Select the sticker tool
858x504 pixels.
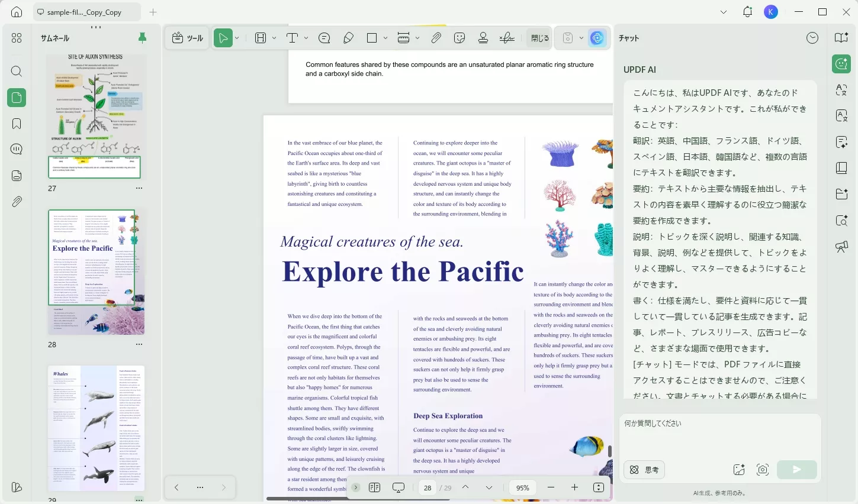[x=459, y=38]
